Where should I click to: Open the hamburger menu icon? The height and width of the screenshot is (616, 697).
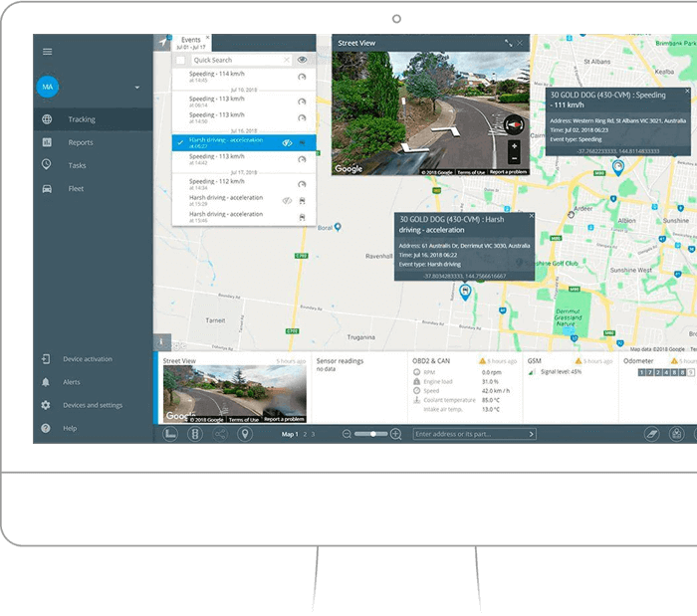coord(47,51)
